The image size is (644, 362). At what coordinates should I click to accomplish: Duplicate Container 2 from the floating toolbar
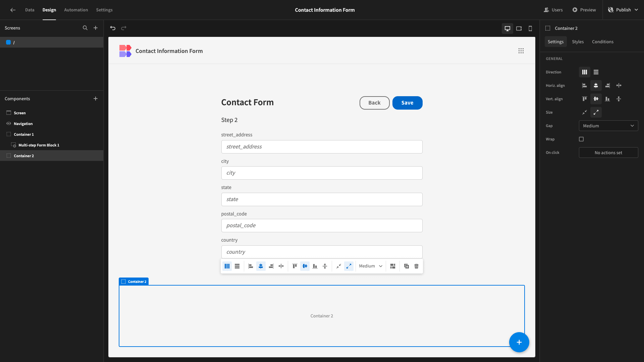pos(407,266)
